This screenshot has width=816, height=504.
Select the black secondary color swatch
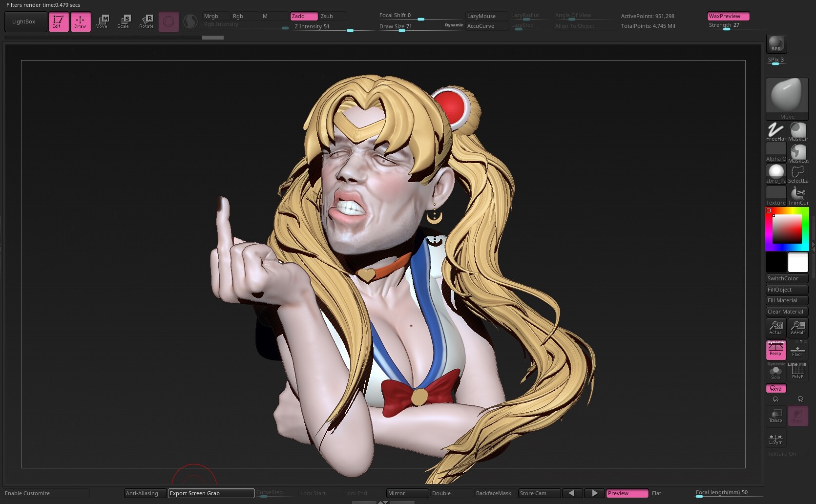pos(776,262)
